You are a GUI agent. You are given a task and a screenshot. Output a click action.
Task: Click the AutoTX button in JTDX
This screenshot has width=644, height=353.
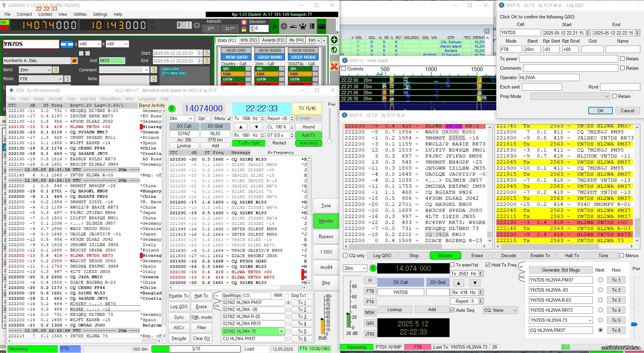308,135
